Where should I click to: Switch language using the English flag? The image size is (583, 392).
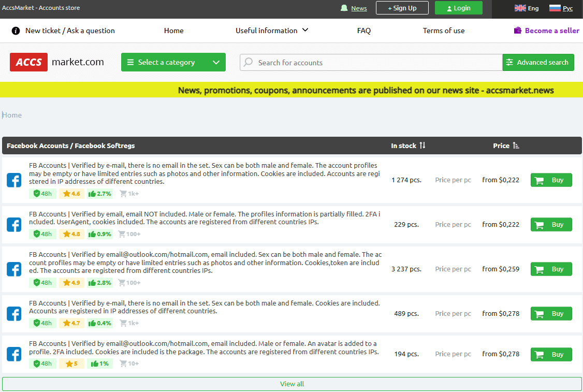520,8
